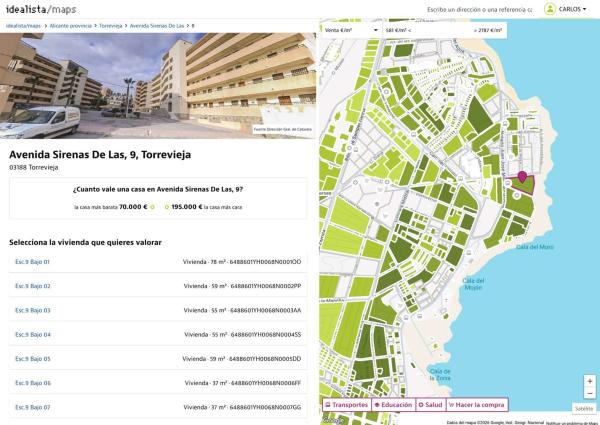The width and height of the screenshot is (600, 425).
Task: Click the address heading Avenida Sirenas De Las, 9
Action: tap(100, 155)
